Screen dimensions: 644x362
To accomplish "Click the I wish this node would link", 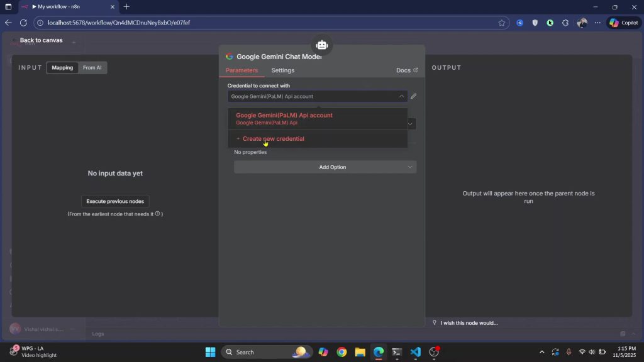I will coord(469,323).
